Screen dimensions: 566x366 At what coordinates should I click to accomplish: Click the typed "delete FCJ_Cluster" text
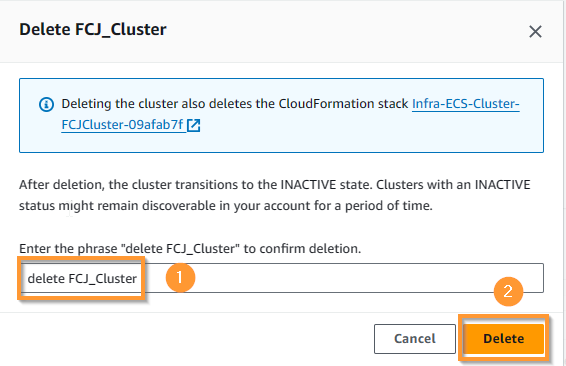[x=82, y=278]
